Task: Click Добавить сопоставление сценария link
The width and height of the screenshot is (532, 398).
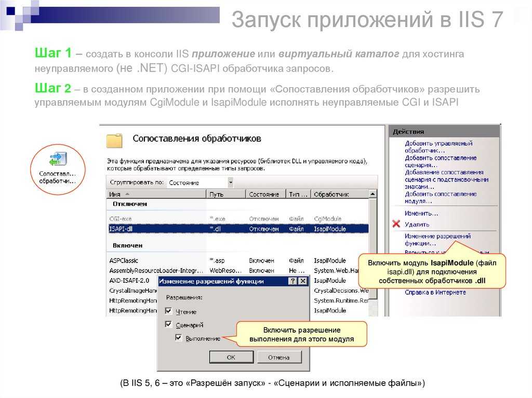Action: click(441, 161)
